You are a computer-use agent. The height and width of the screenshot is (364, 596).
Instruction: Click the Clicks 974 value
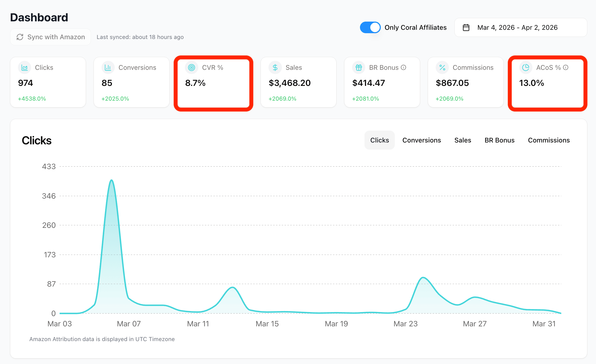pos(25,83)
